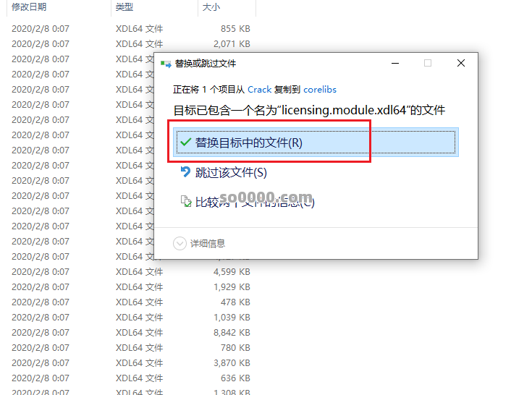532x395 pixels.
Task: Close the 替换或跳过文件 dialog
Action: (x=461, y=64)
